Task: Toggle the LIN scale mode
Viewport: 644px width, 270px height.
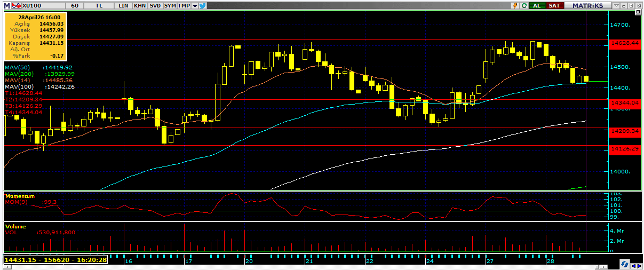Action: [124, 5]
